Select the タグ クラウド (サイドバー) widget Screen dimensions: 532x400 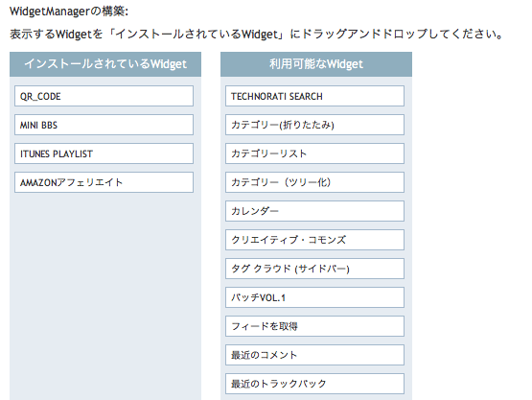314,269
